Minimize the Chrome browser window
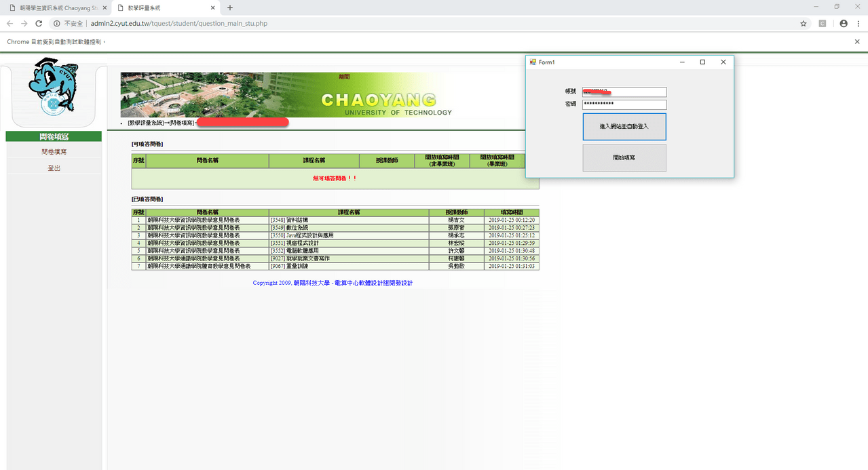This screenshot has width=868, height=470. (818, 6)
